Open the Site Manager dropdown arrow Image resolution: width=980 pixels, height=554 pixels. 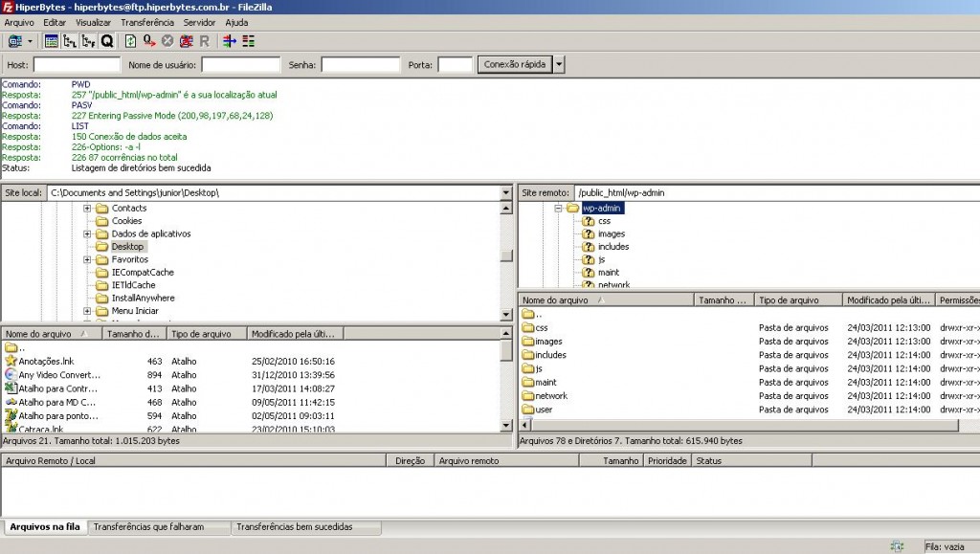pos(30,41)
